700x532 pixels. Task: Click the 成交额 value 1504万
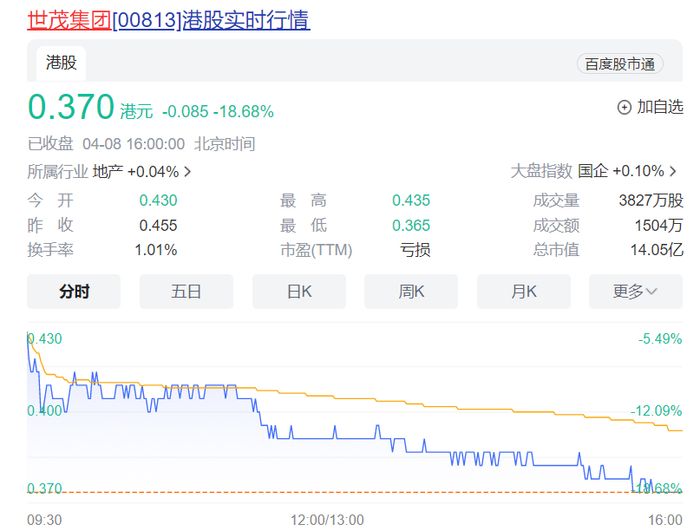coord(659,225)
